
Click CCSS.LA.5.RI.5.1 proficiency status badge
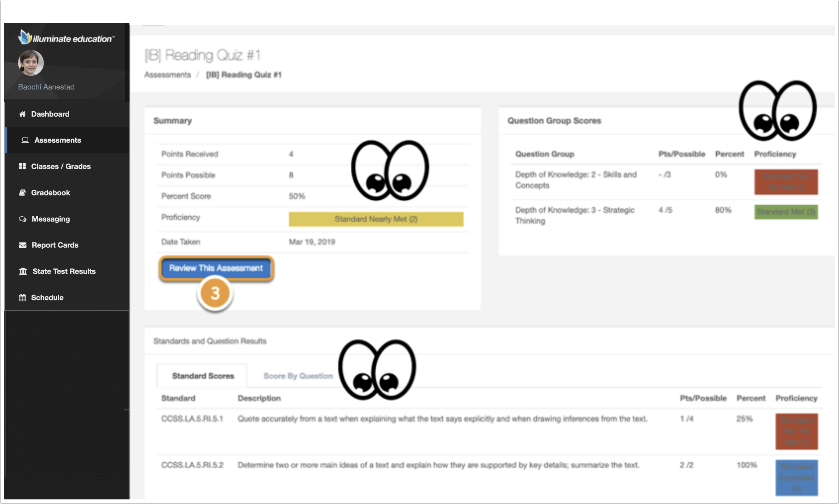(x=796, y=431)
